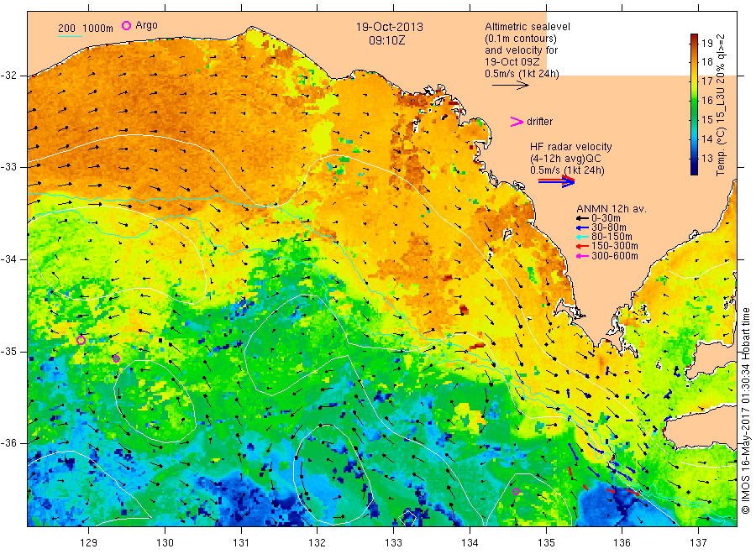Select the magenta 300-600m ANMN arrow symbol

pos(582,256)
